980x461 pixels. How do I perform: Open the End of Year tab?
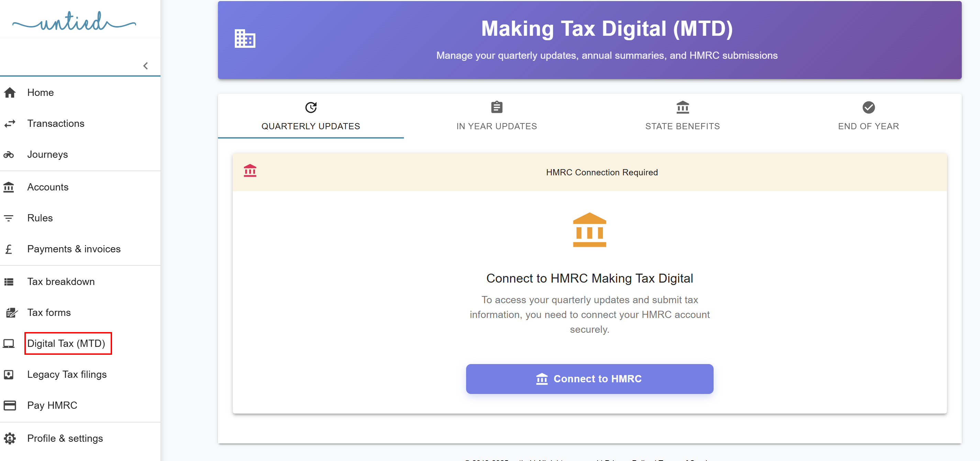coord(869,117)
